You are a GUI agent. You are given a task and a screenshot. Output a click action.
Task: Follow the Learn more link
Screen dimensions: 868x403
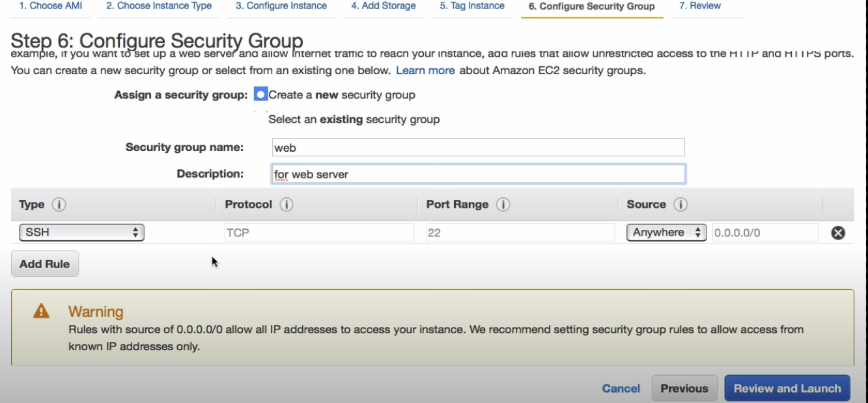click(x=425, y=70)
